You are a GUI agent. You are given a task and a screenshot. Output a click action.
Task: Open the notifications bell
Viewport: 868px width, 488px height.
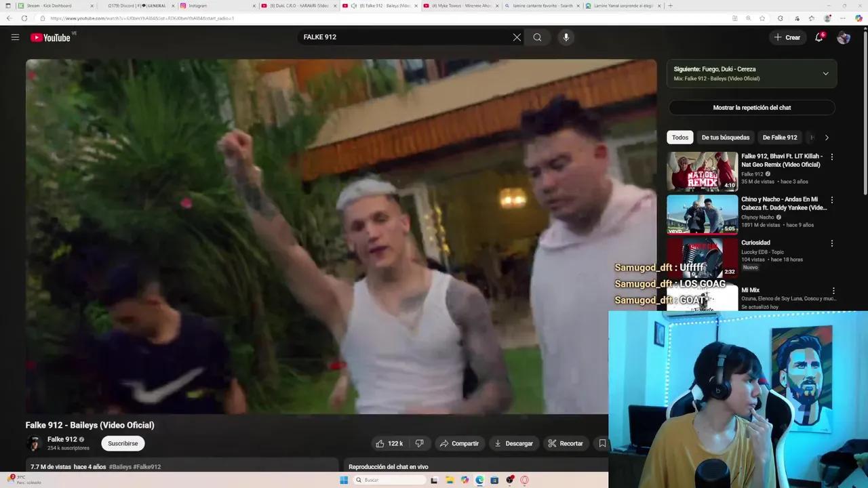pos(818,37)
